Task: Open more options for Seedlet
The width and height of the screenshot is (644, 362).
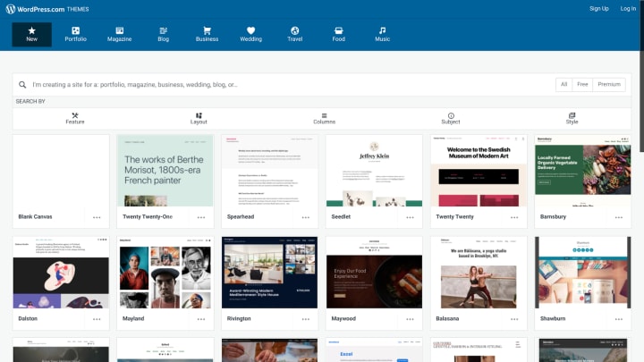Action: [410, 217]
